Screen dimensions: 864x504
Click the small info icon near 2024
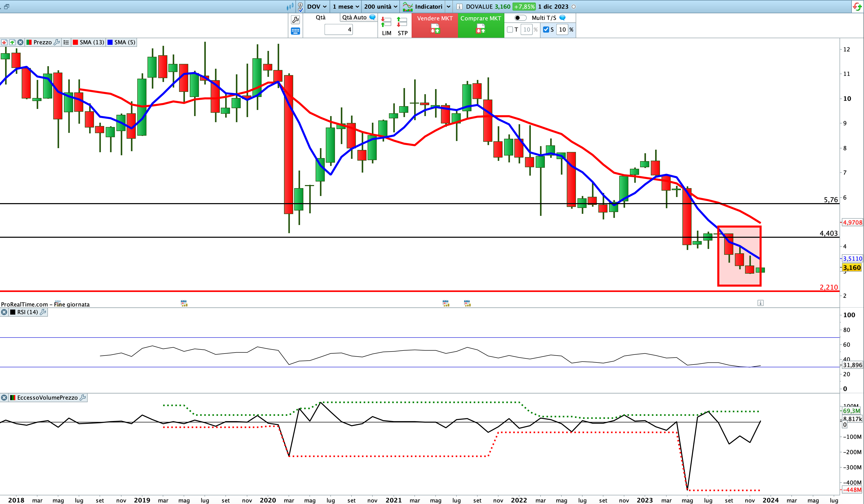(x=760, y=303)
